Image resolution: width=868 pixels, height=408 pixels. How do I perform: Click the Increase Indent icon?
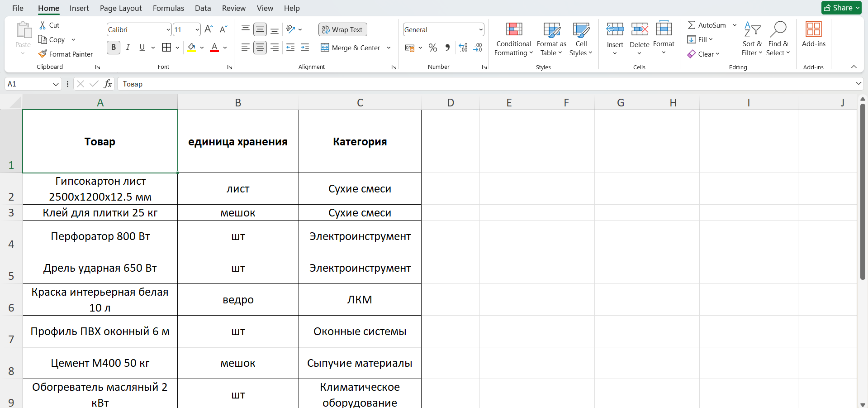[305, 48]
